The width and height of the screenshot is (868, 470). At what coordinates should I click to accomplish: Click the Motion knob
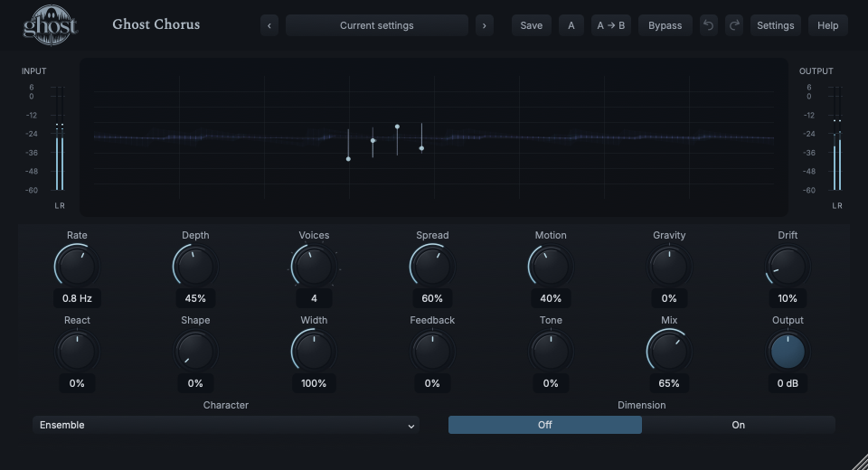pyautogui.click(x=551, y=267)
